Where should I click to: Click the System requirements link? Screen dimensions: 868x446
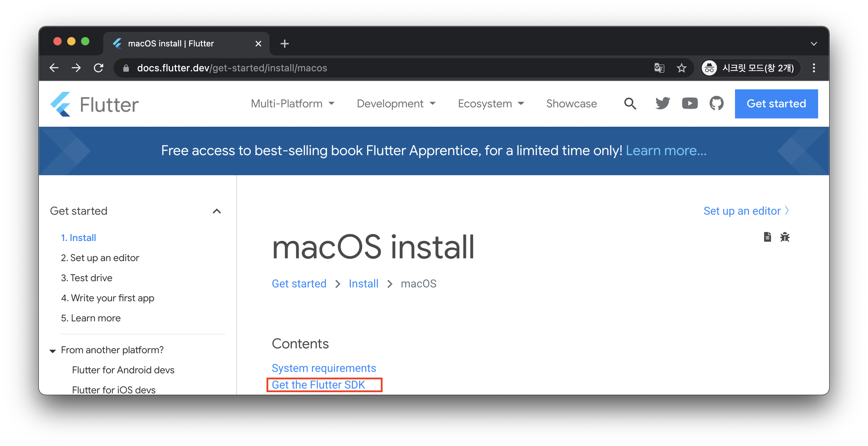point(324,367)
